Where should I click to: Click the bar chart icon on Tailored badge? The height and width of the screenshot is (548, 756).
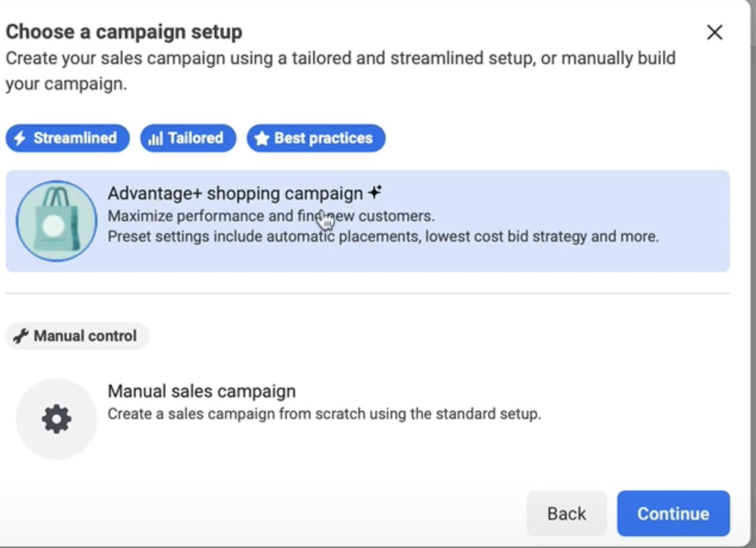coord(155,139)
